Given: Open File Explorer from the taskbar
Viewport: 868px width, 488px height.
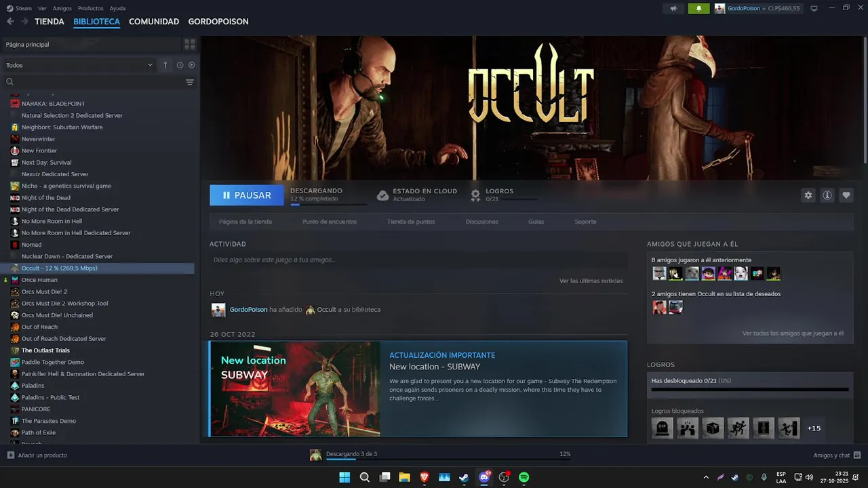Looking at the screenshot, I should click(x=404, y=477).
